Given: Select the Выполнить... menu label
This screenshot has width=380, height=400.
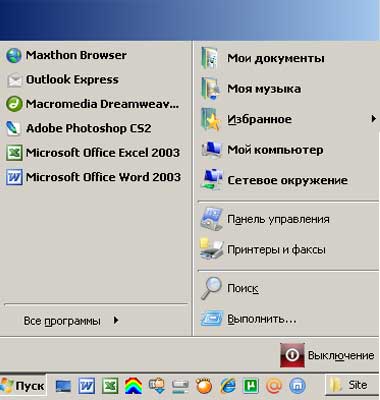Looking at the screenshot, I should [x=262, y=319].
